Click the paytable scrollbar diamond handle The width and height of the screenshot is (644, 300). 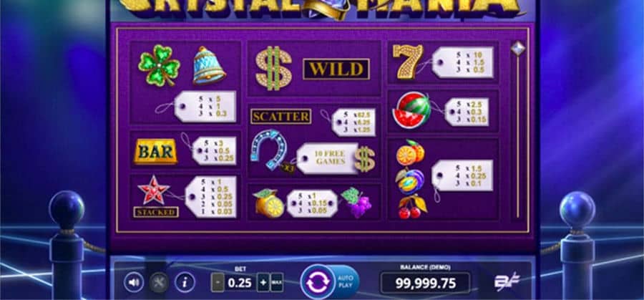pos(517,48)
